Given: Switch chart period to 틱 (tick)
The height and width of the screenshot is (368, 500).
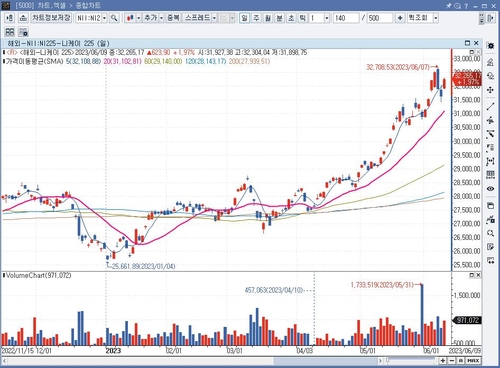Looking at the screenshot, I should pyautogui.click(x=302, y=18).
